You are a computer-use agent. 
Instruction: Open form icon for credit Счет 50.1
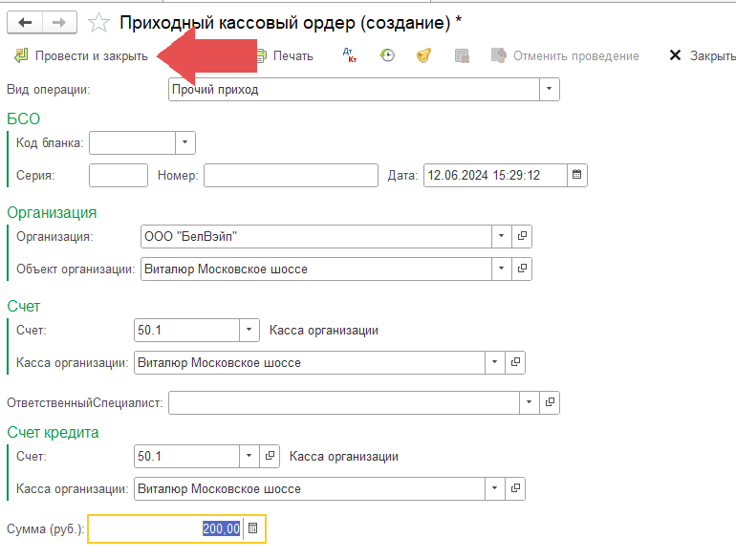(x=270, y=456)
